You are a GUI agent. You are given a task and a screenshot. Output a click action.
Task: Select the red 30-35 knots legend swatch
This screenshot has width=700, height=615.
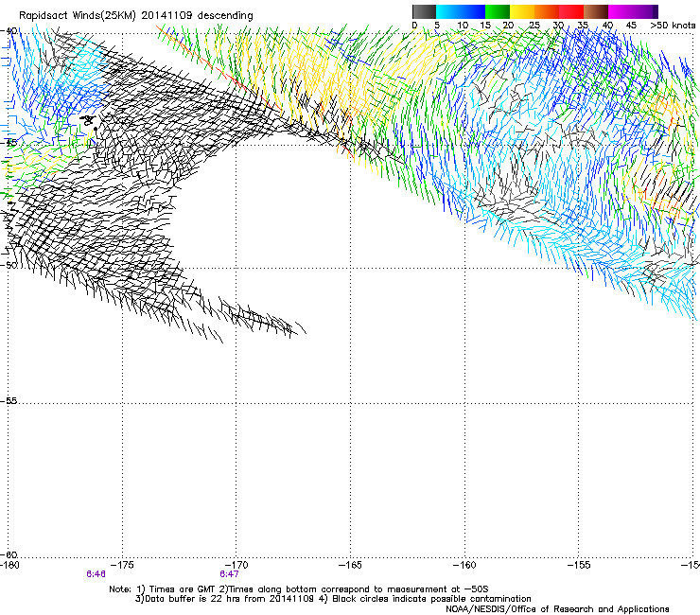[571, 11]
